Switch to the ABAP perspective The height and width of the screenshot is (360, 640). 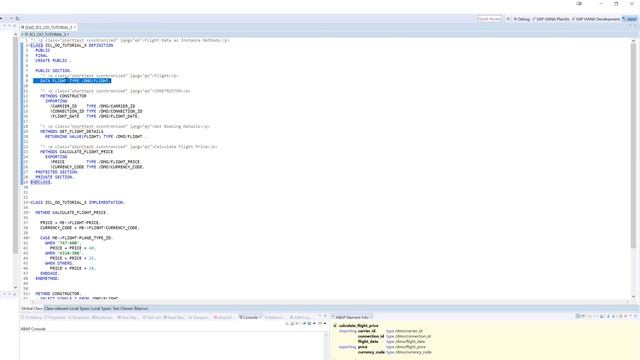[629, 19]
